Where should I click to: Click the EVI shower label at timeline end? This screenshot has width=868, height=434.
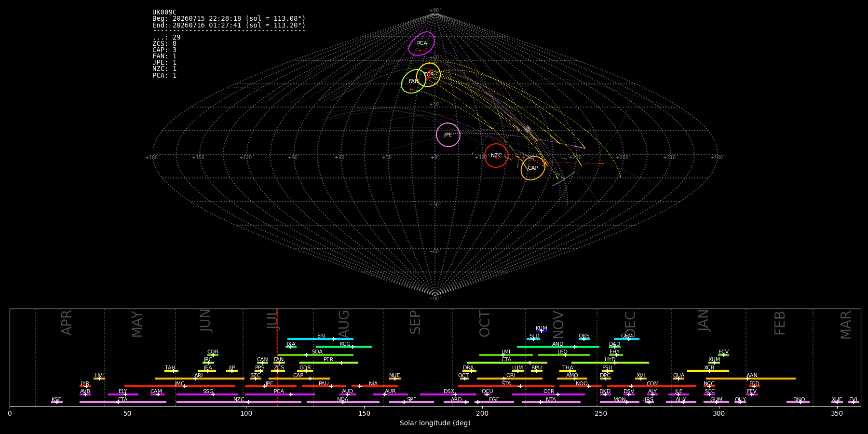click(x=853, y=400)
